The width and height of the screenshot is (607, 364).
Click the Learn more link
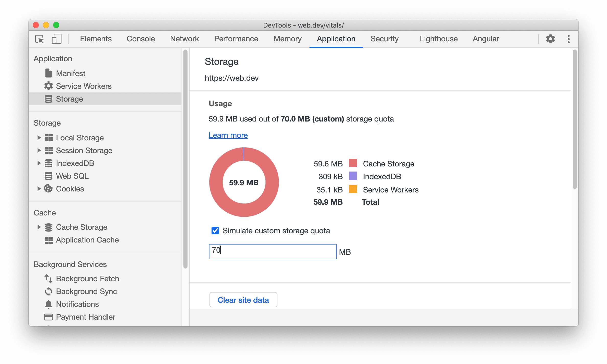(228, 135)
